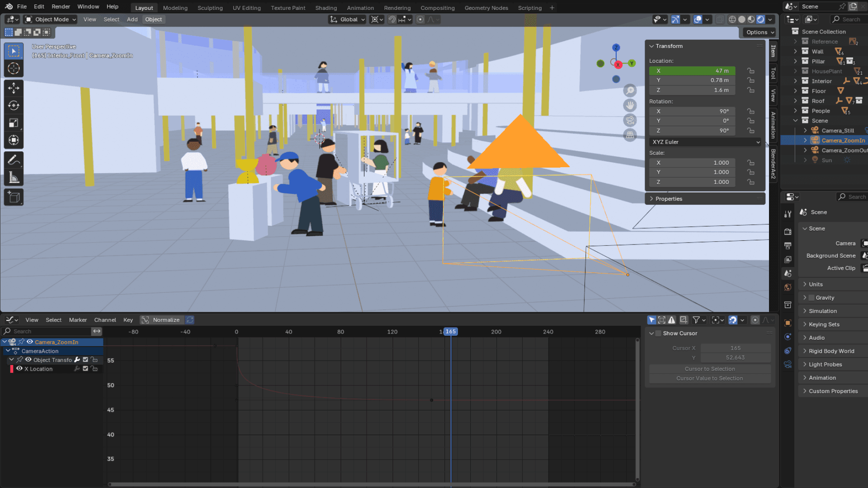
Task: Open World properties tab icon
Action: pyautogui.click(x=788, y=287)
